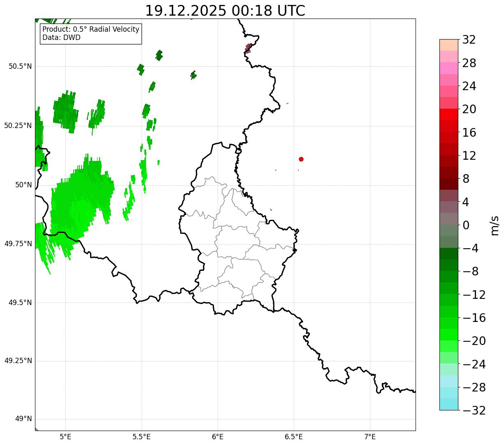Click the cyan swatch at bottom of colorbar

449,404
